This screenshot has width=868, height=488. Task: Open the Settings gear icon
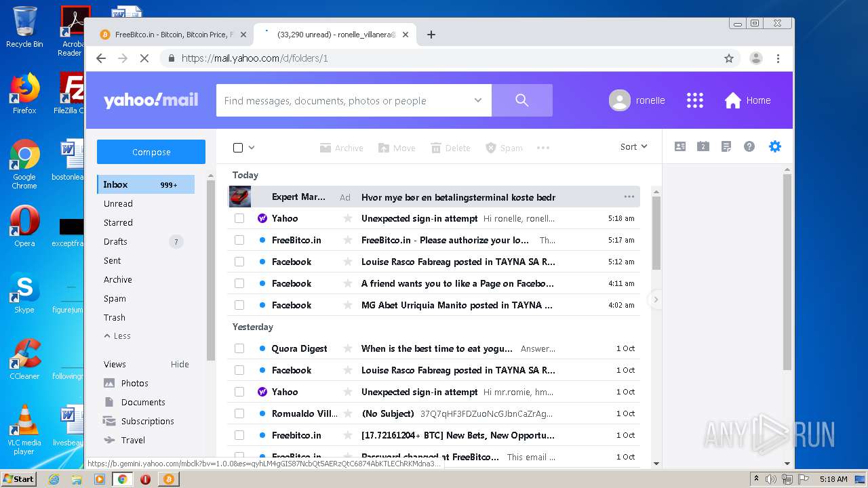pyautogui.click(x=775, y=146)
